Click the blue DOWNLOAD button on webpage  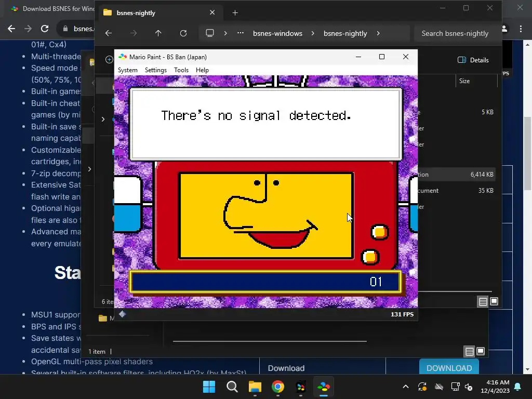(x=449, y=368)
